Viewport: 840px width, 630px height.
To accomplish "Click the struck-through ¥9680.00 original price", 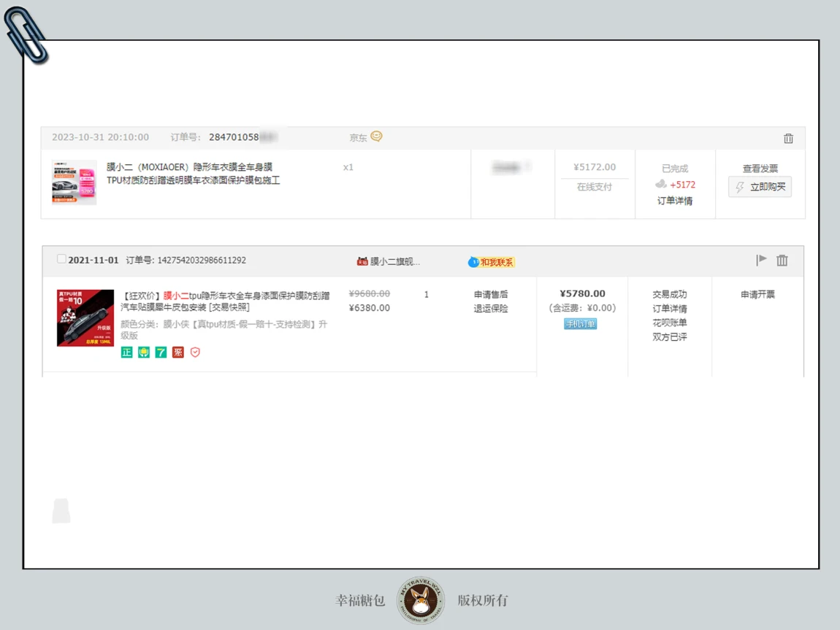I will click(x=369, y=293).
